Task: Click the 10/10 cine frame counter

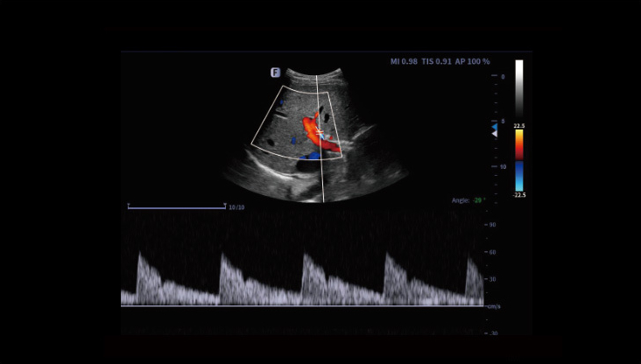Action: (x=236, y=207)
